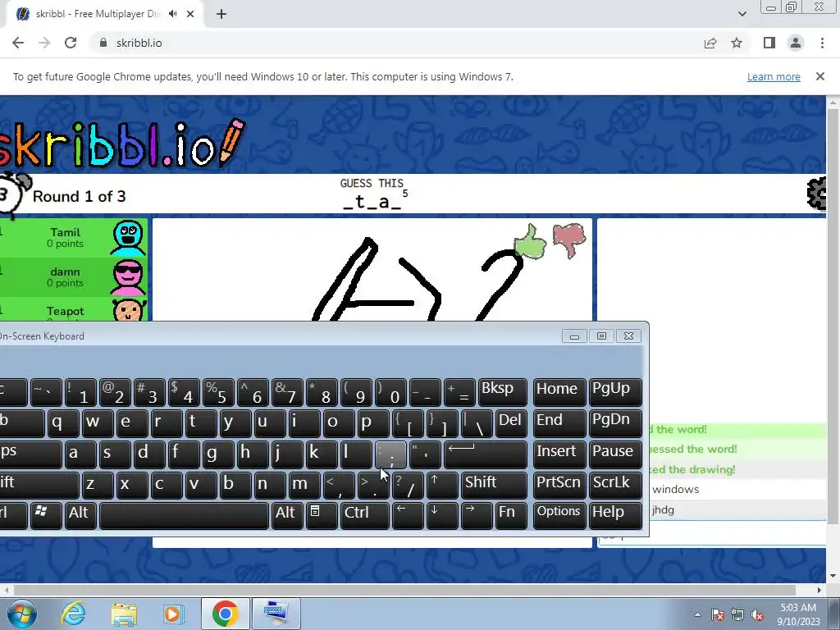This screenshot has width=840, height=630.
Task: Click the chat message windows
Action: tap(676, 489)
